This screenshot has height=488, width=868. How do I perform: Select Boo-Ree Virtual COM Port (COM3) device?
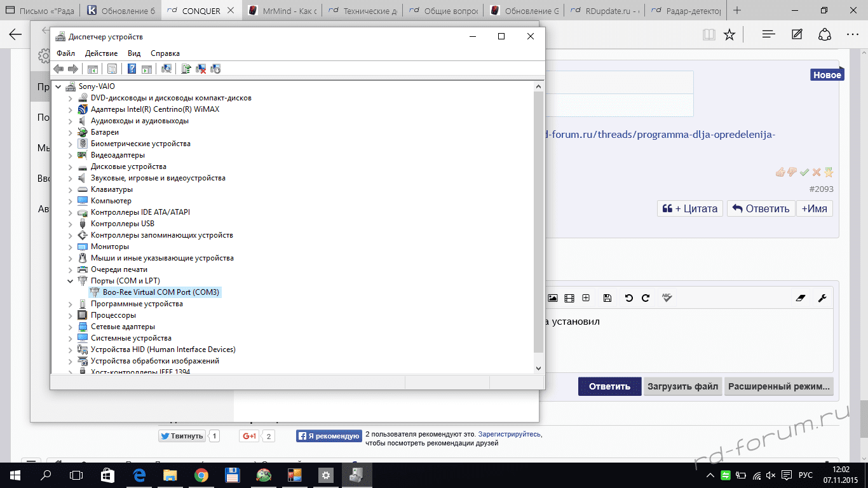click(x=161, y=292)
